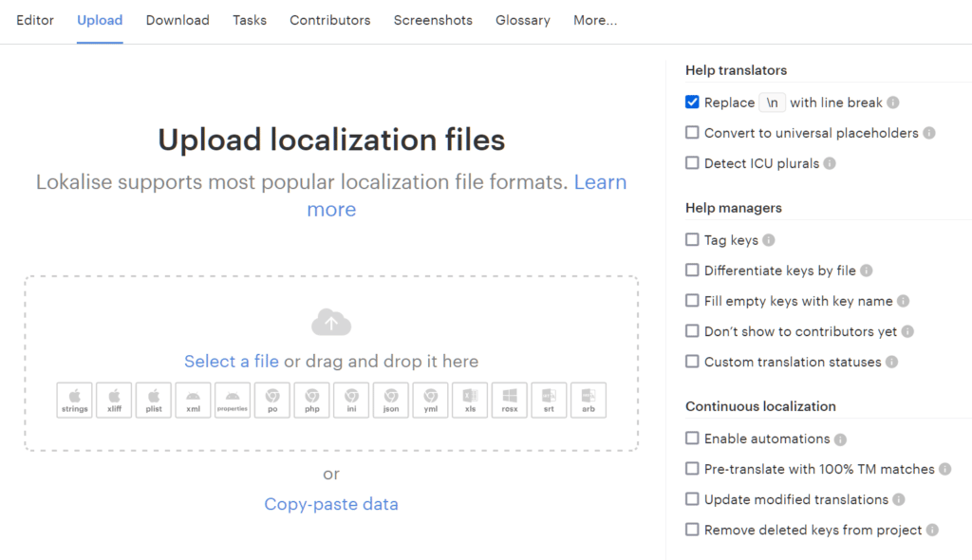
Task: Open the Glossary tab
Action: [523, 20]
